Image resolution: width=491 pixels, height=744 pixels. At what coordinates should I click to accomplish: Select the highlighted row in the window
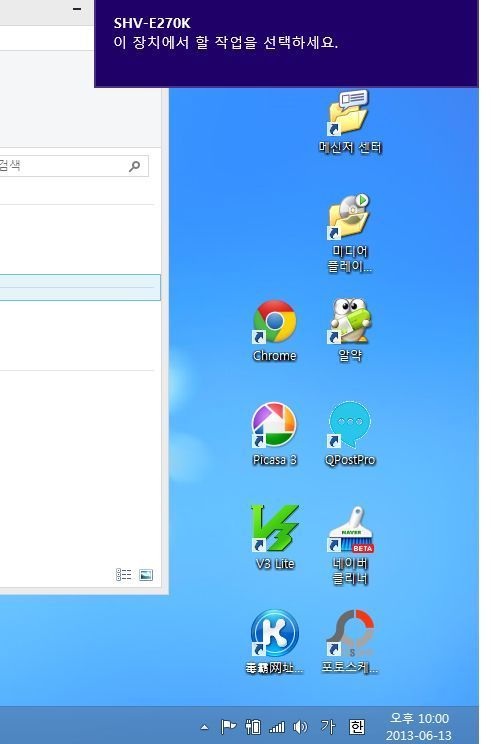(80, 288)
